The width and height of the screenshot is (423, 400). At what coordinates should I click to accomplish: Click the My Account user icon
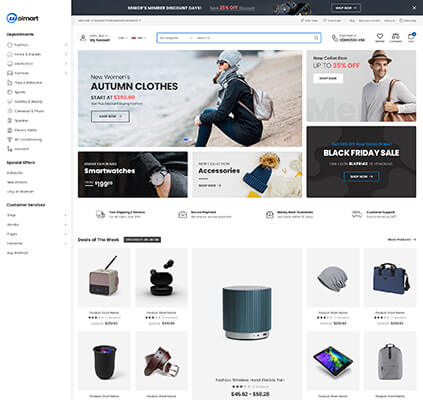(x=83, y=38)
